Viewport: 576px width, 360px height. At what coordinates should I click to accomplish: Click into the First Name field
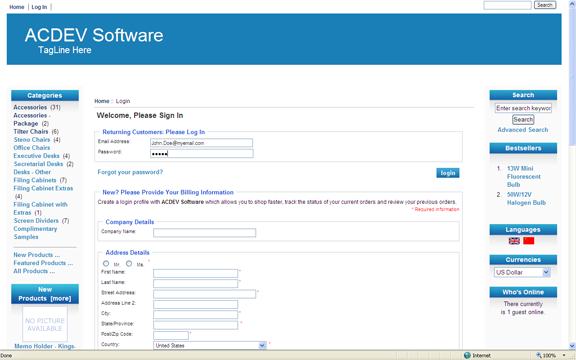(195, 273)
